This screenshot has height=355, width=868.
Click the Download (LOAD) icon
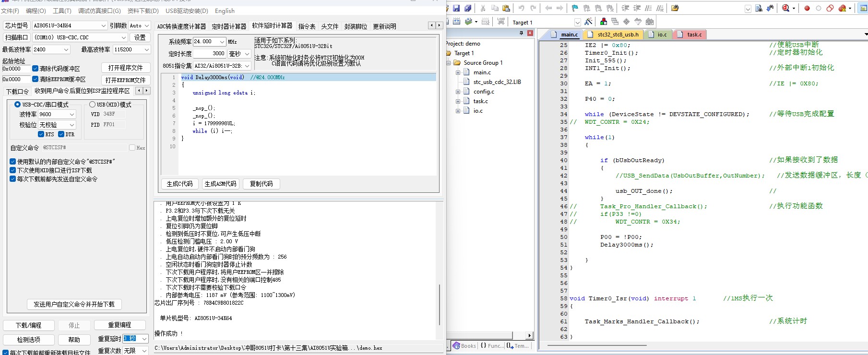501,22
